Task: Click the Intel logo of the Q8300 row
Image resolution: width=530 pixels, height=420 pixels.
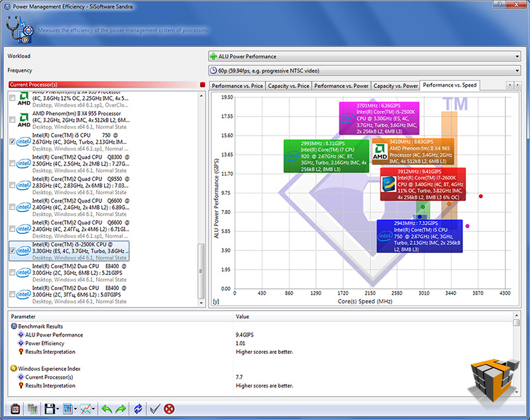Action: pyautogui.click(x=24, y=164)
